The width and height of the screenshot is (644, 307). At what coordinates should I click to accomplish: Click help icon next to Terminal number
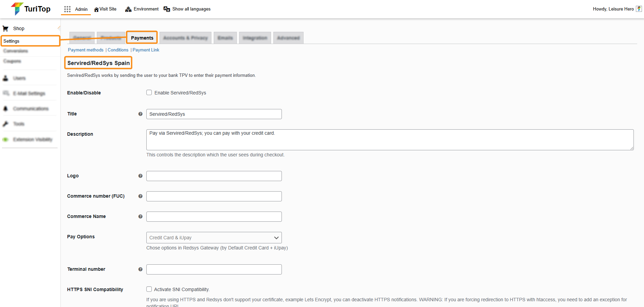tap(140, 269)
